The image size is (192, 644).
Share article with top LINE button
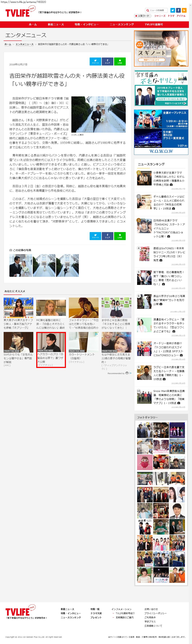point(120,62)
